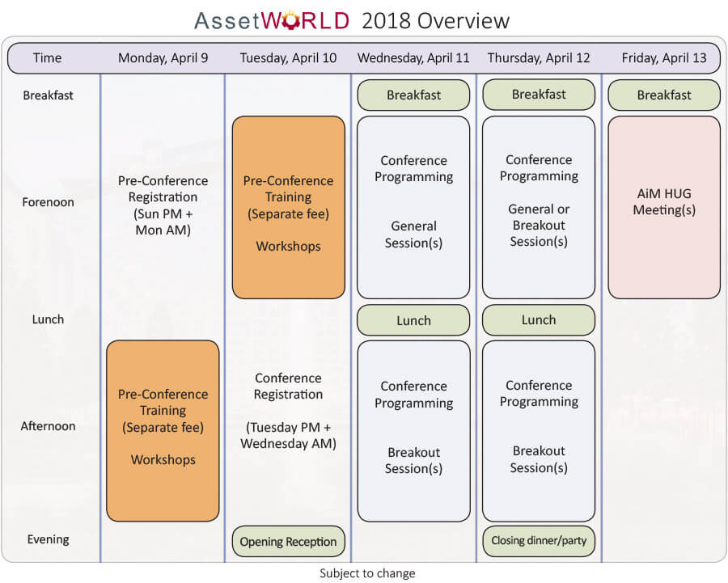728x583 pixels.
Task: Select the Tuesday, April 10 header
Action: (288, 58)
